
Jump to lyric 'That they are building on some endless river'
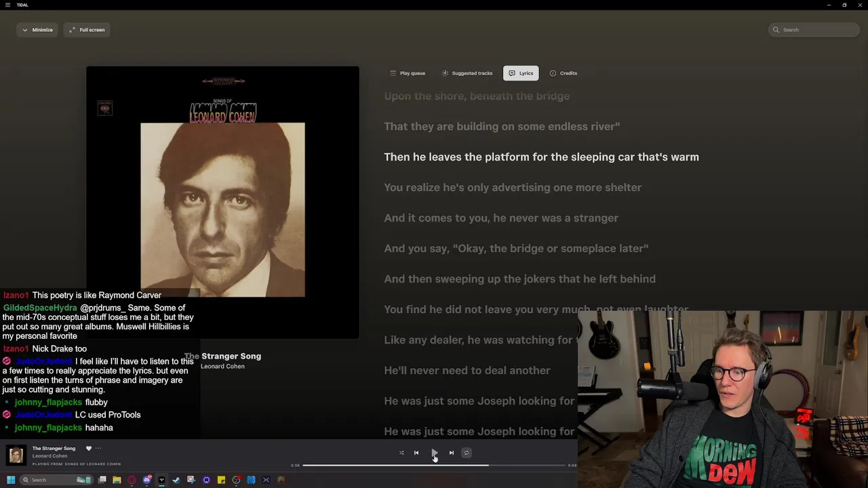tap(502, 126)
